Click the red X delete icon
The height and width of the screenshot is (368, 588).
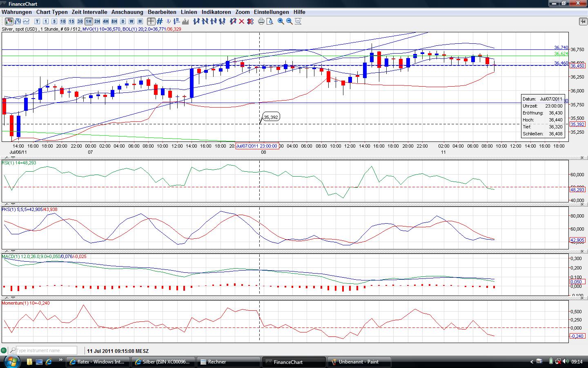[241, 21]
